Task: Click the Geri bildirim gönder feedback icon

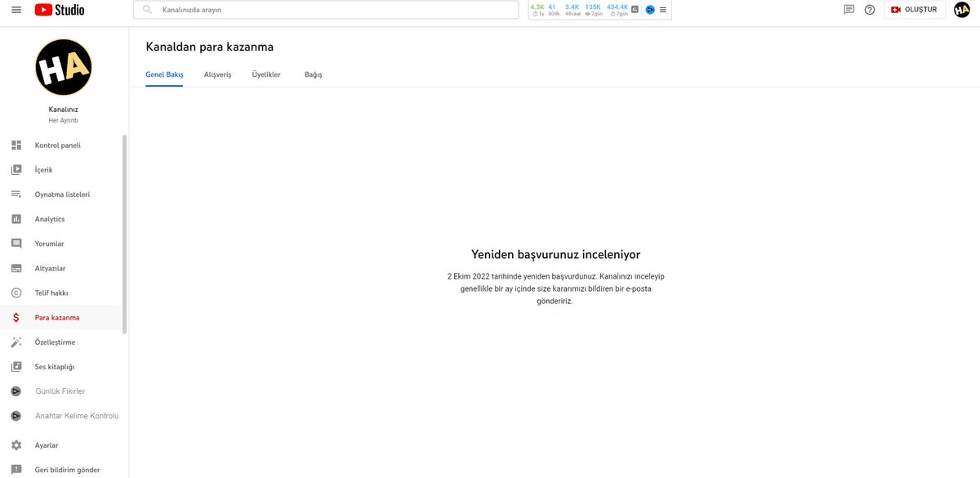Action: pos(16,470)
